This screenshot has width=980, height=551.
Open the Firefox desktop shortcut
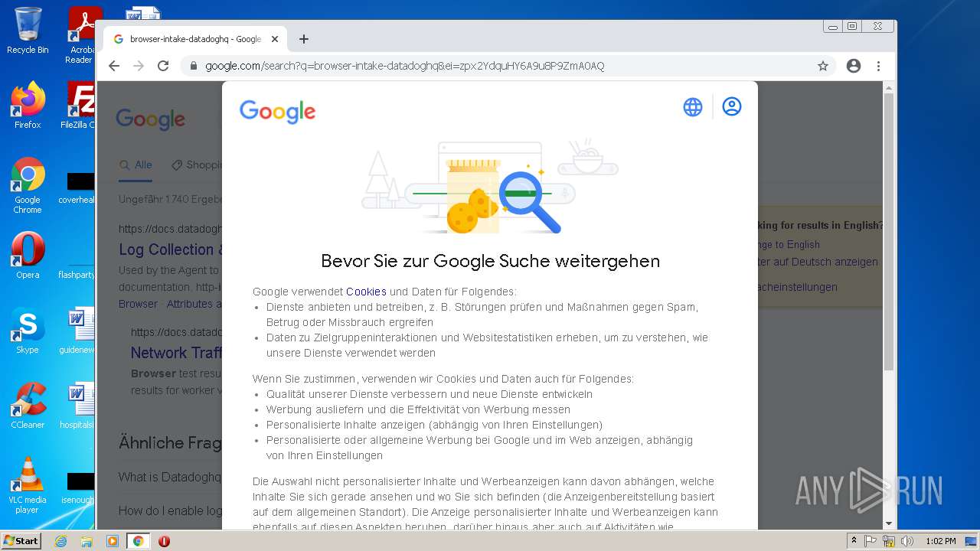(x=28, y=106)
